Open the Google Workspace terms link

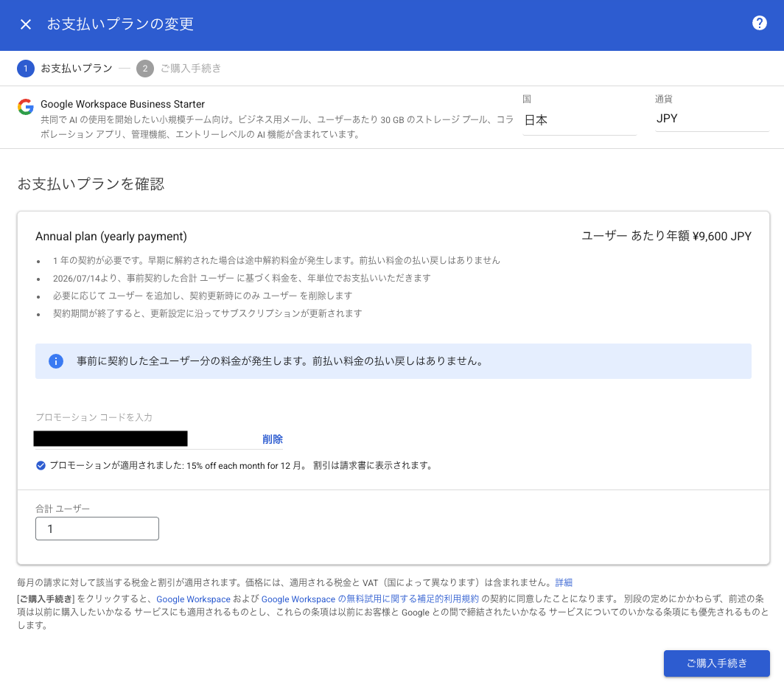click(194, 599)
